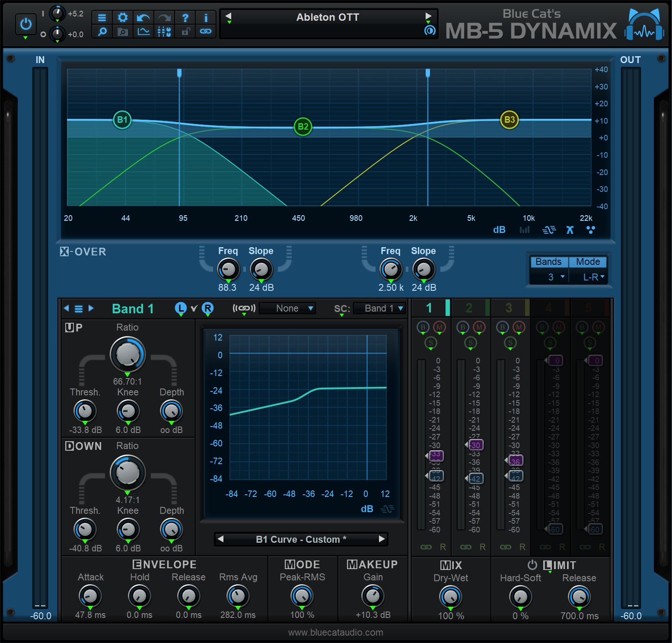This screenshot has height=643, width=672.
Task: Bypass band 3 with its B button
Action: click(x=503, y=327)
